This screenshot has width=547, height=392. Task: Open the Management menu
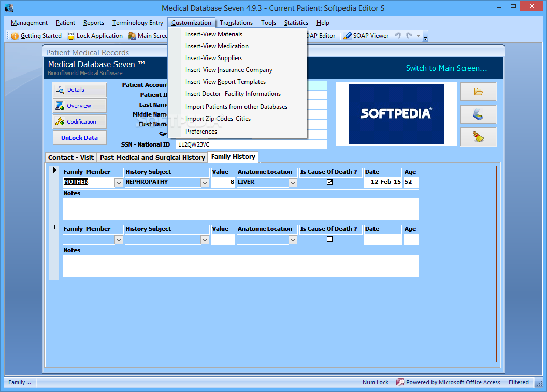(x=30, y=23)
